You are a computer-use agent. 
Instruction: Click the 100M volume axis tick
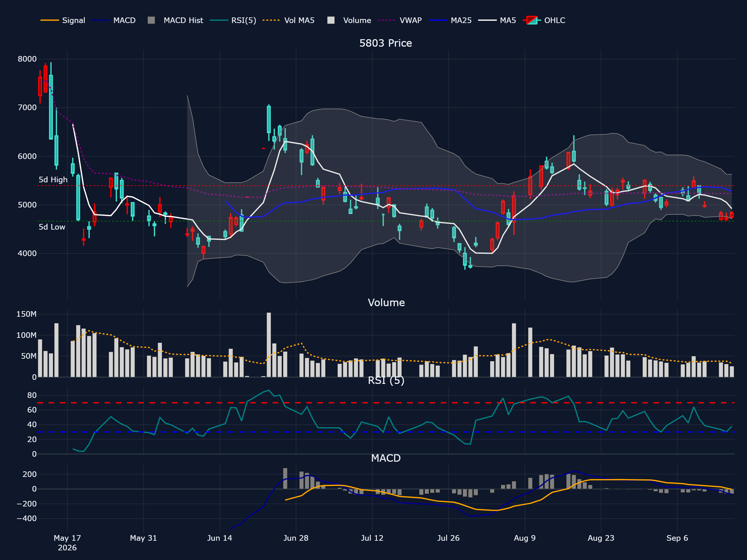click(x=26, y=335)
